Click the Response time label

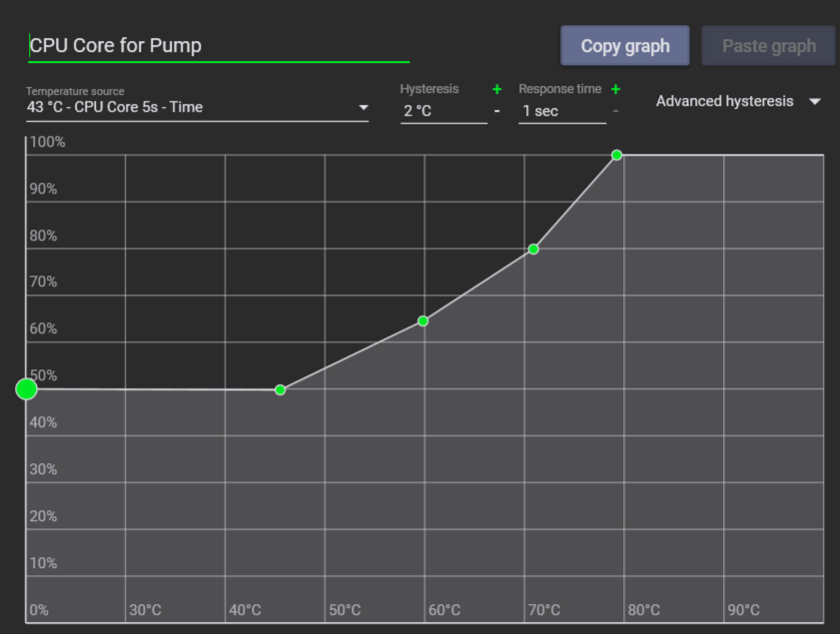[559, 89]
